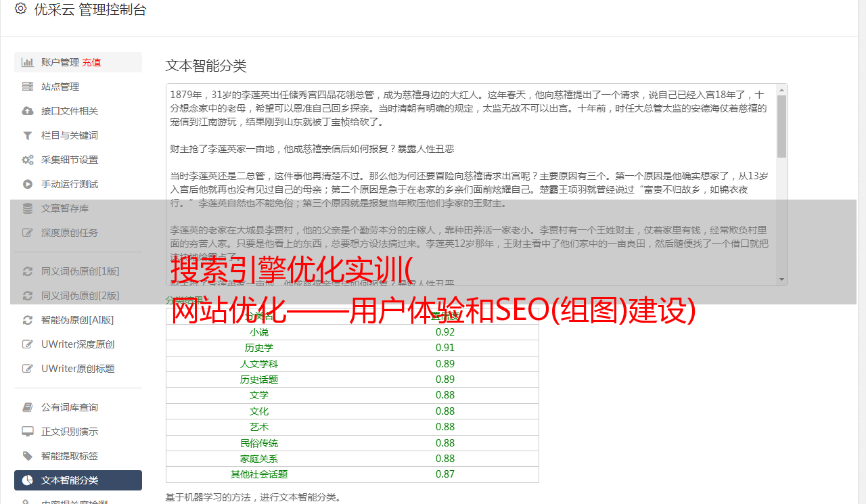
Task: Click the 文本智能分类 pie chart icon
Action: 28,480
